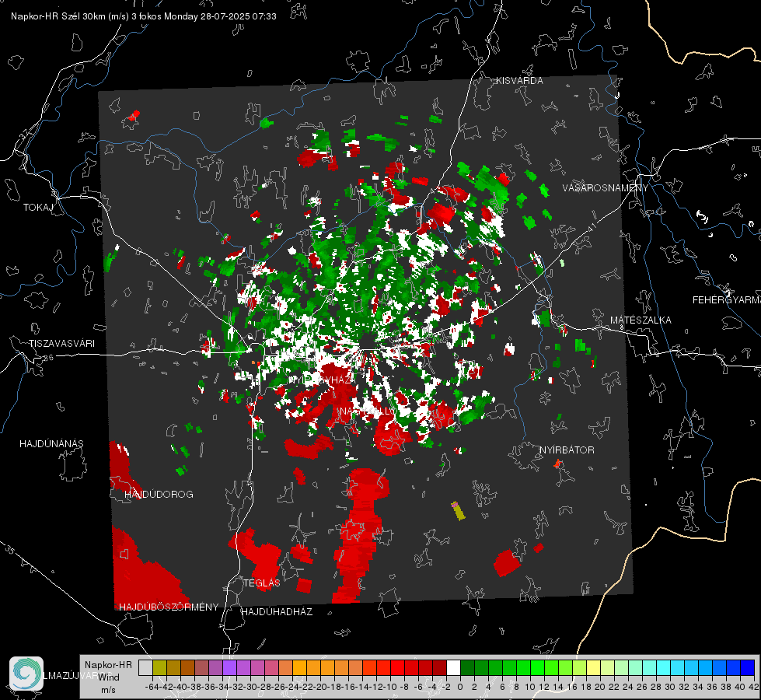Click the light grey swatch at legend start
Image resolution: width=761 pixels, height=700 pixels.
145,667
